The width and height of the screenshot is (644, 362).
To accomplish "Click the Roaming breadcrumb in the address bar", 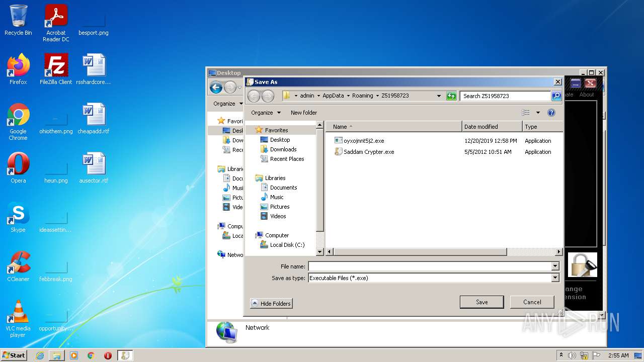I will click(363, 96).
